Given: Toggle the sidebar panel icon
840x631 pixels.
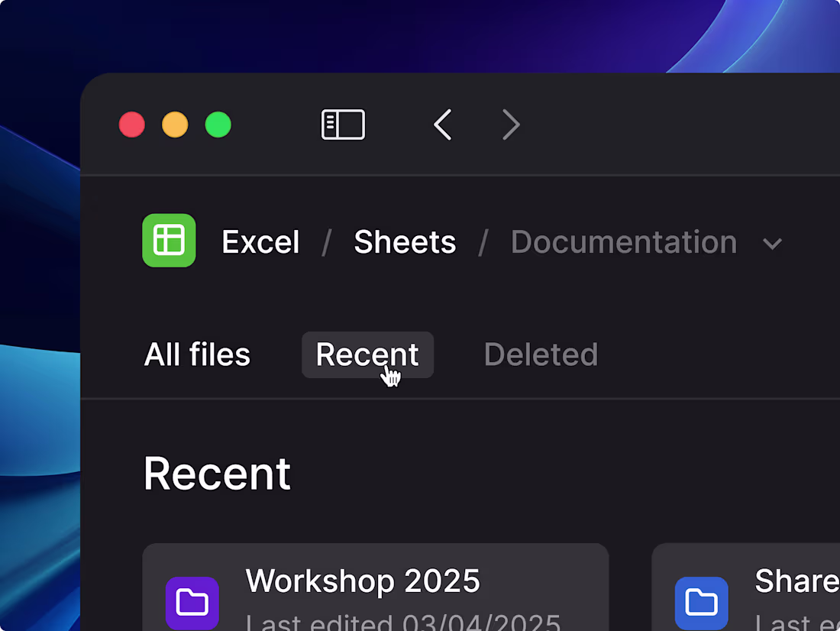Looking at the screenshot, I should point(343,125).
